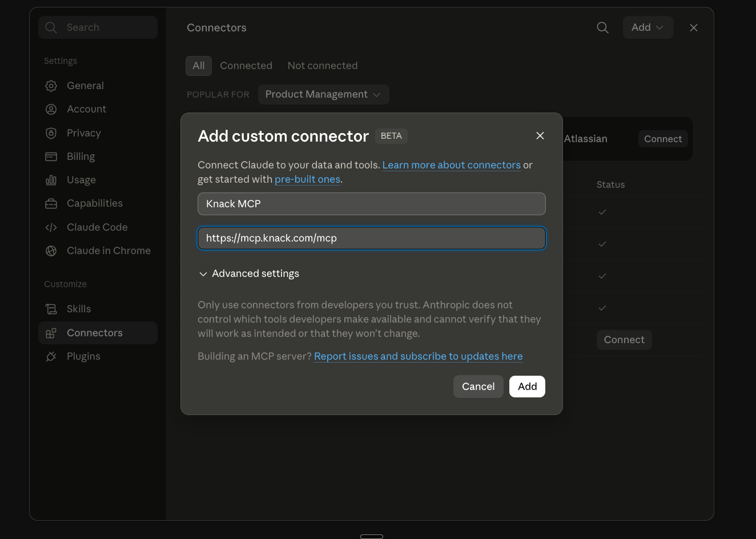756x539 pixels.
Task: Click the Usage bar chart icon
Action: point(51,180)
